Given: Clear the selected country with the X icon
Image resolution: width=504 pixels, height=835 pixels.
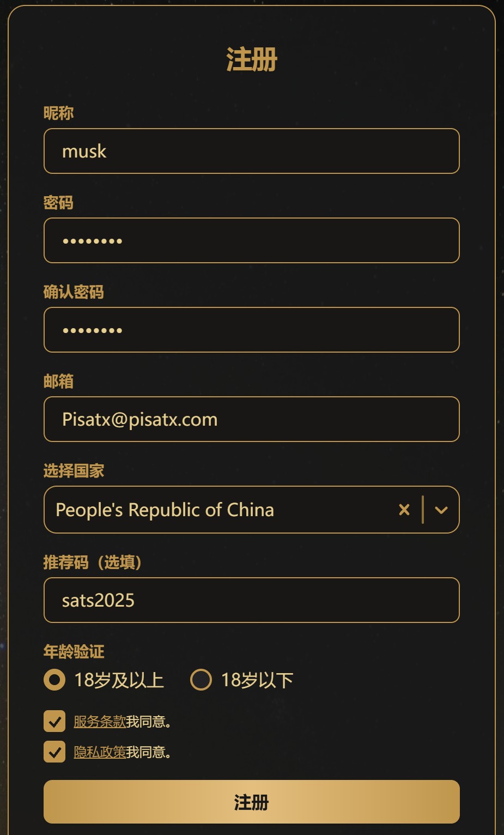Looking at the screenshot, I should pyautogui.click(x=404, y=510).
